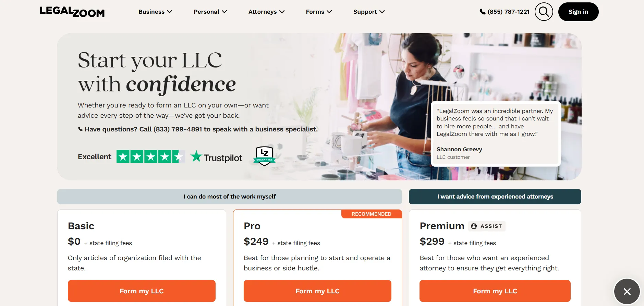This screenshot has width=644, height=306.
Task: Expand the Attorneys dropdown
Action: pos(266,12)
